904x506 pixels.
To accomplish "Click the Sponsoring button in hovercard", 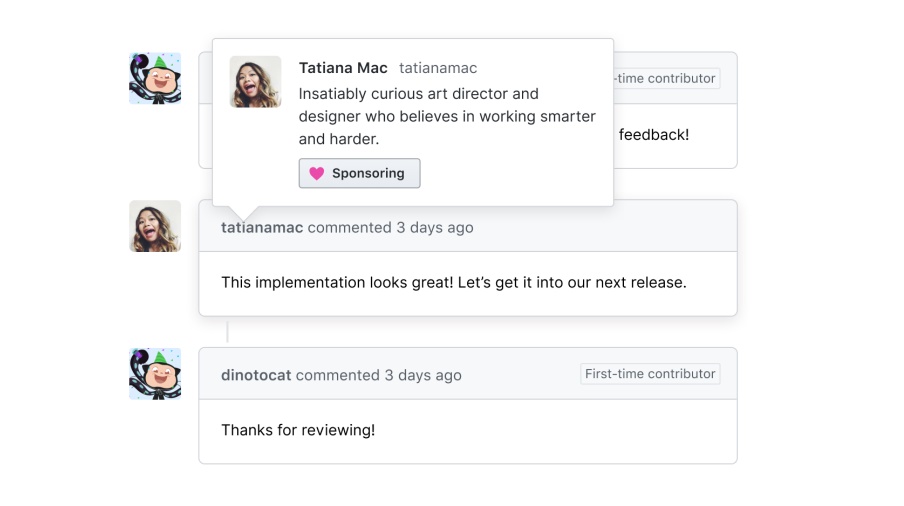I will (359, 173).
